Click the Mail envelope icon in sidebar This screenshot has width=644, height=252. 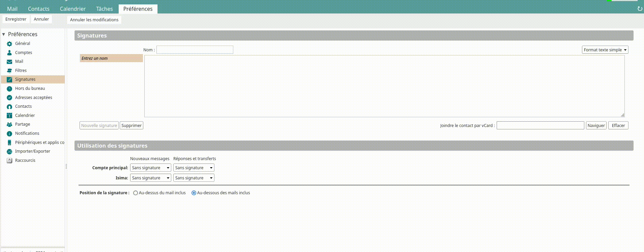9,61
